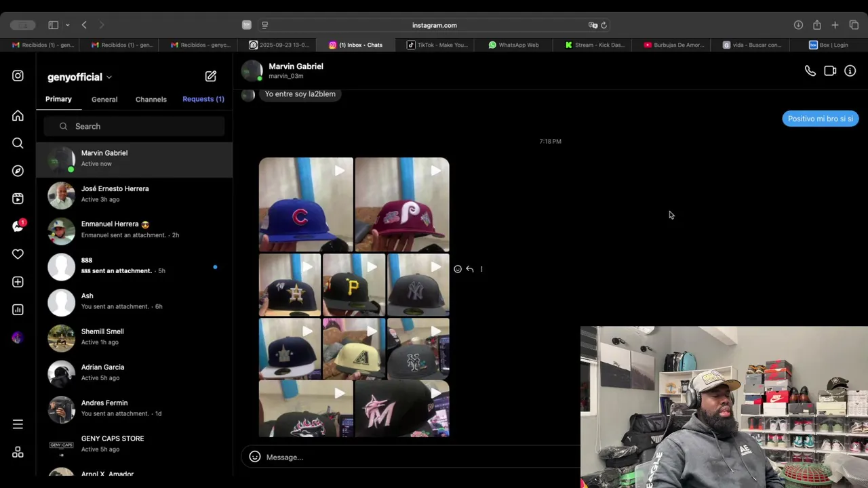
Task: Reply to the video album message
Action: coord(469,269)
